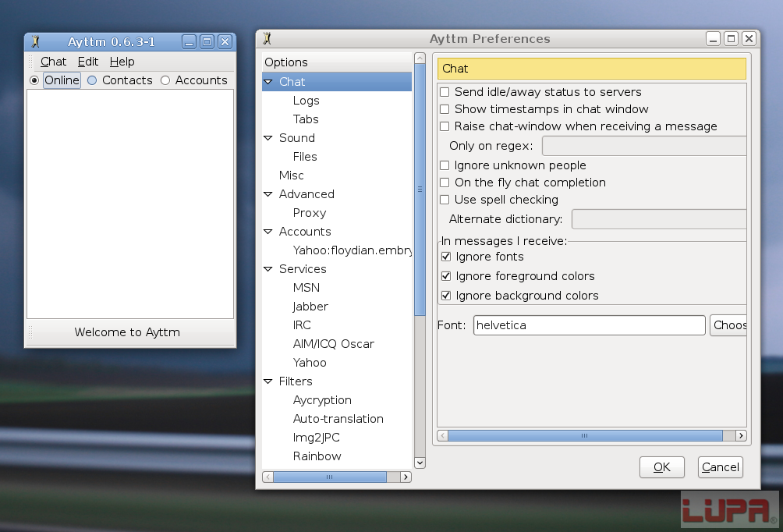Collapse the Services tree node
Screen dimensions: 783x532
(268, 269)
